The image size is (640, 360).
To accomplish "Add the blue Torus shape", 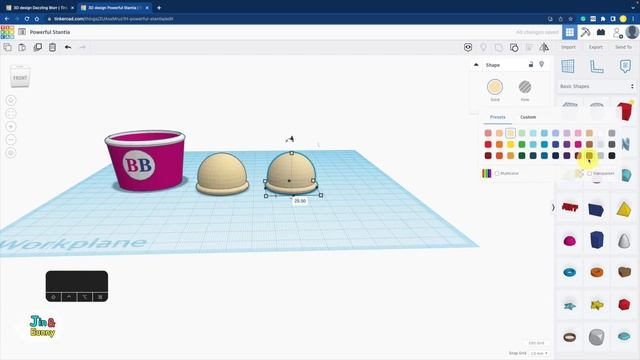I will (x=569, y=272).
